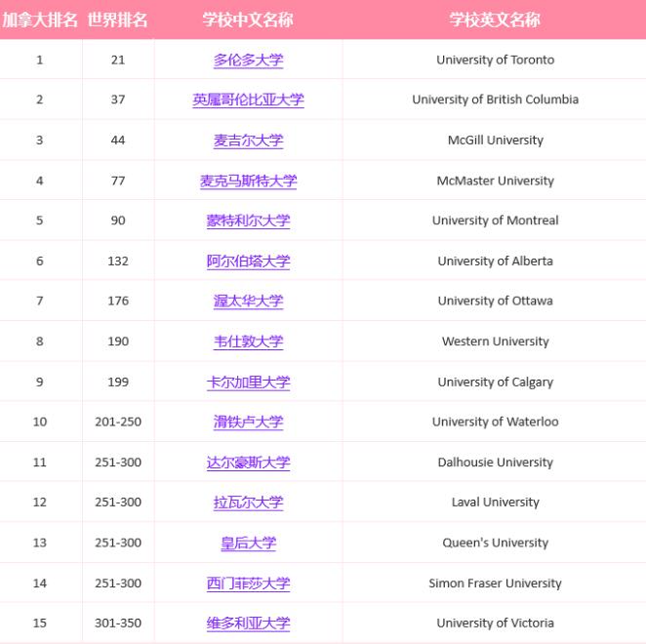Click the 251-300 cell in Laval row
The image size is (646, 644).
coord(118,502)
